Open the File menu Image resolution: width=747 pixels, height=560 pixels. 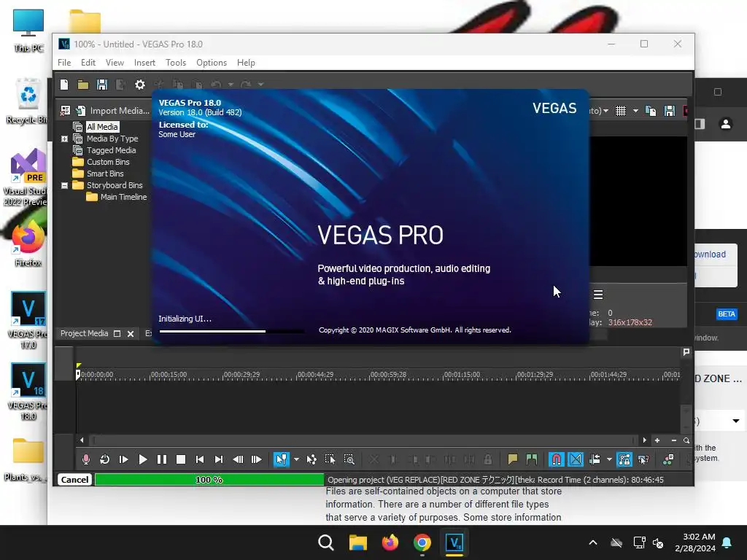point(64,63)
